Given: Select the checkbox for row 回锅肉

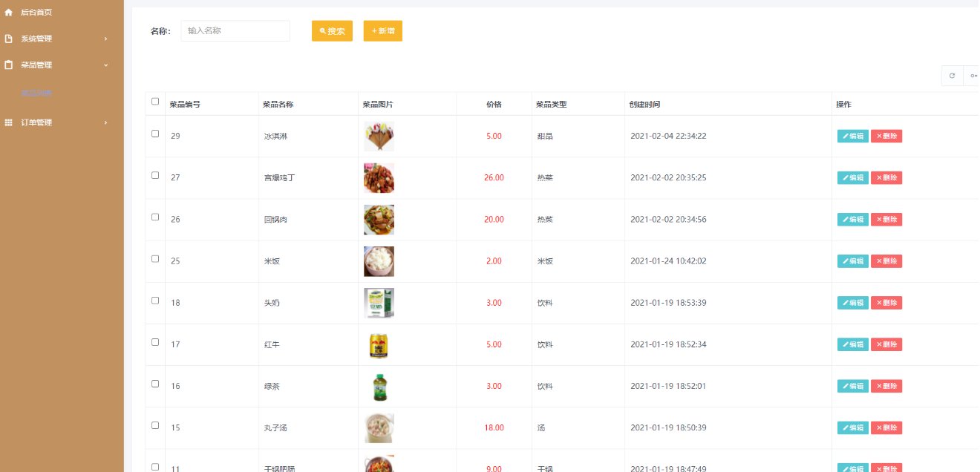Looking at the screenshot, I should pyautogui.click(x=155, y=217).
